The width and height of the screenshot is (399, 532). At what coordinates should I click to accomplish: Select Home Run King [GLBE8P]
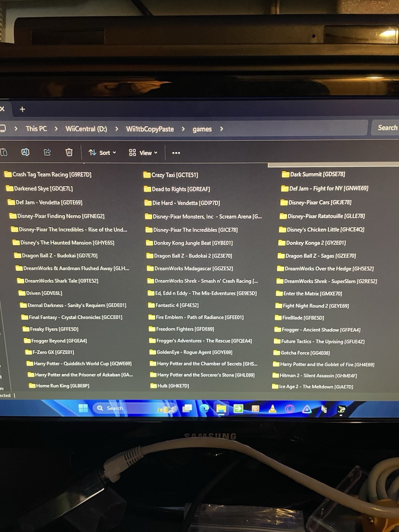(59, 386)
